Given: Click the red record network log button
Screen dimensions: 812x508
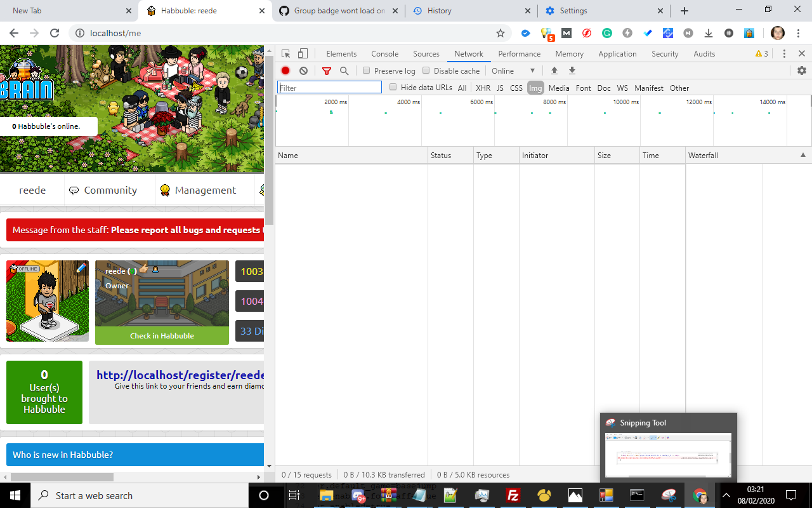Looking at the screenshot, I should (285, 70).
